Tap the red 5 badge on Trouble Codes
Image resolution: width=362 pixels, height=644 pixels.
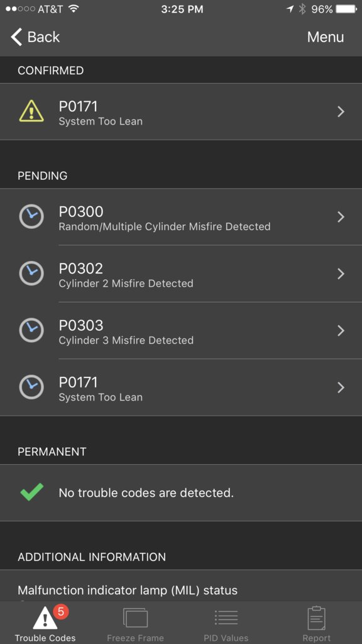click(x=61, y=611)
